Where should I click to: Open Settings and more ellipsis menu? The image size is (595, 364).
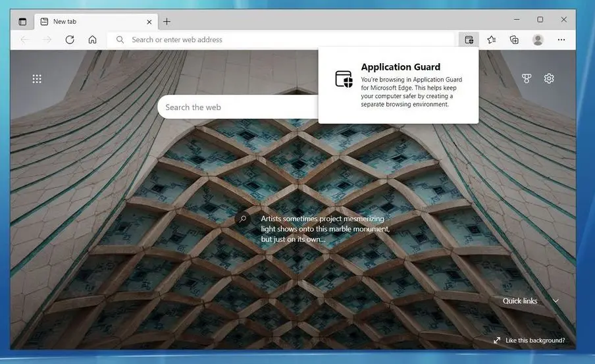561,39
